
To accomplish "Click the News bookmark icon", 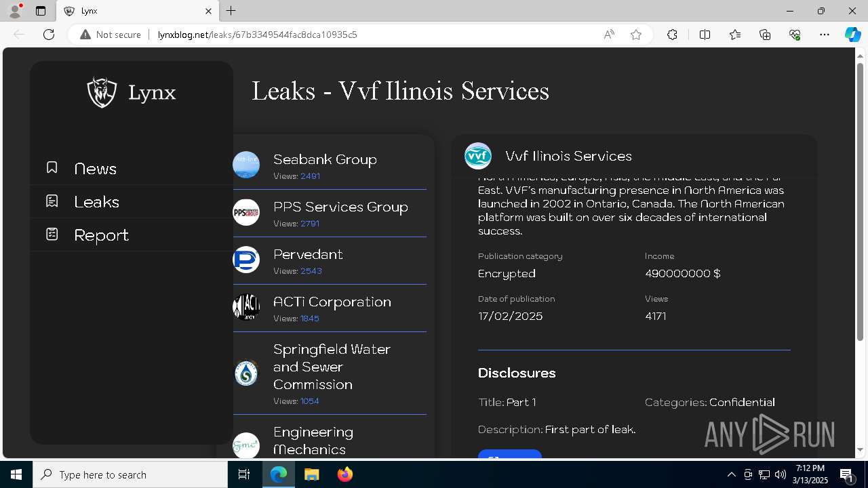I will [52, 167].
